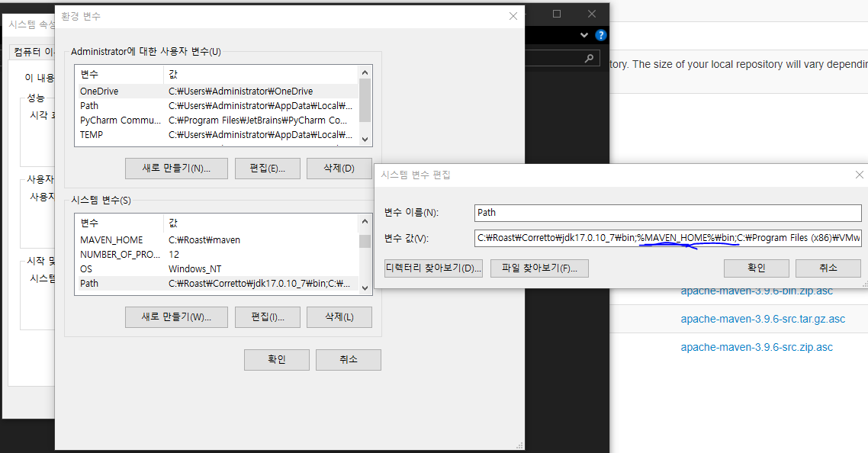The height and width of the screenshot is (453, 868).
Task: Select Path row in system variables list
Action: 217,284
